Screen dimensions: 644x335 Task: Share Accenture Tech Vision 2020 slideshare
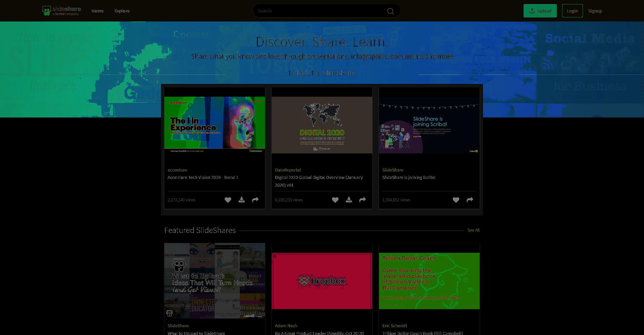255,200
